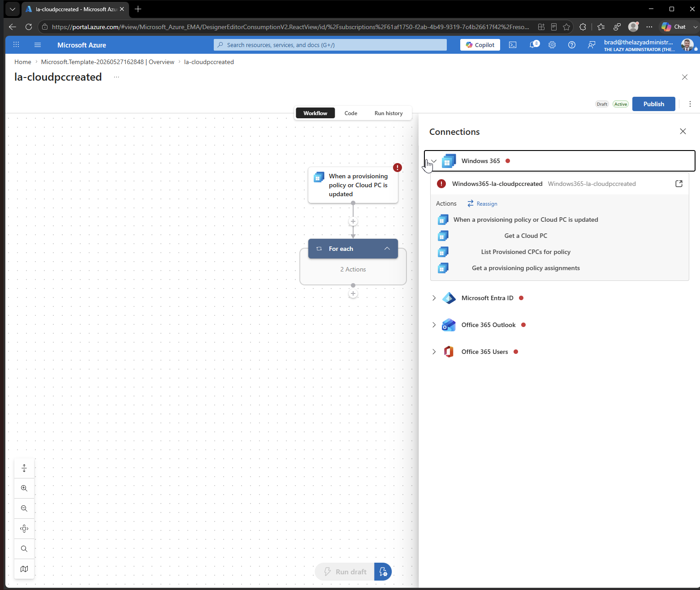Open Azure portal settings gear
Viewport: 700px width, 590px height.
click(552, 45)
